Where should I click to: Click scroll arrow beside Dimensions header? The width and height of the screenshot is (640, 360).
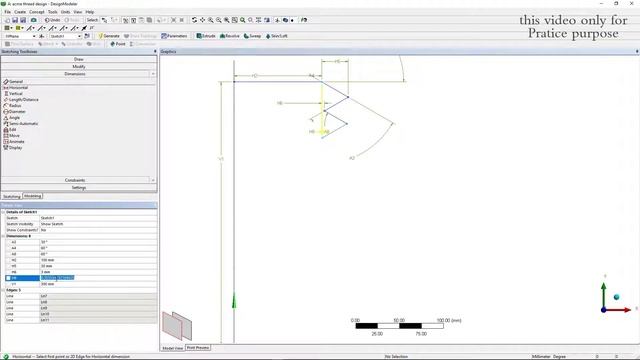pos(153,74)
